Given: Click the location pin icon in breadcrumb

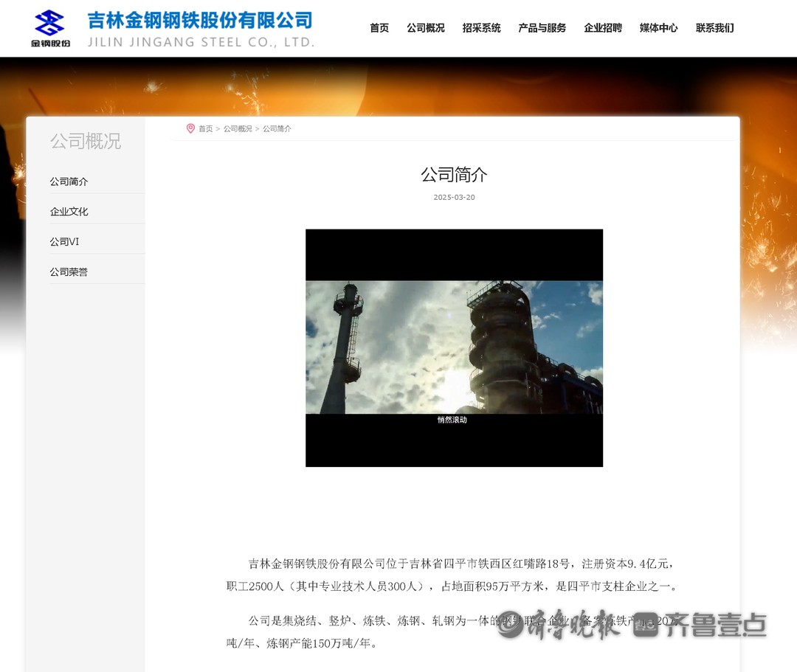Looking at the screenshot, I should 190,128.
